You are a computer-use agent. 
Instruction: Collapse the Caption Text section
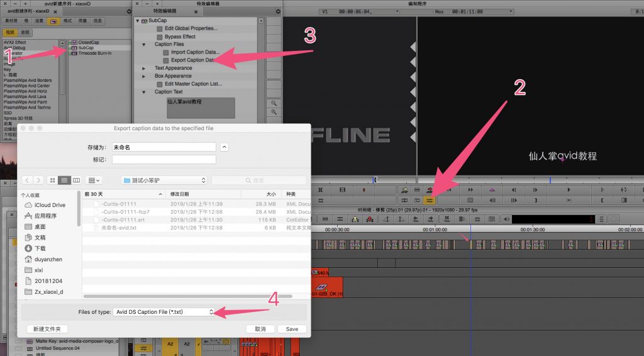(x=144, y=92)
